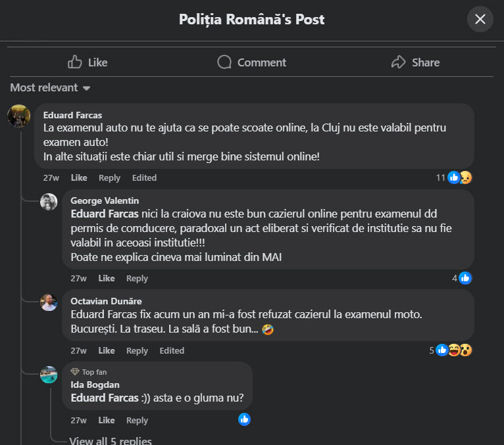Expand View all 5 replies
The height and width of the screenshot is (445, 504).
click(x=111, y=440)
